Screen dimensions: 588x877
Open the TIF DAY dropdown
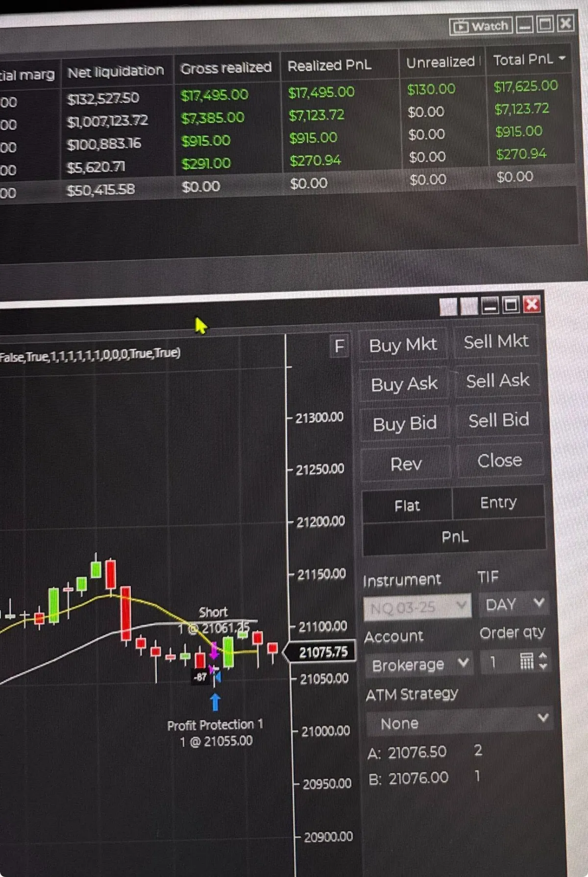514,604
